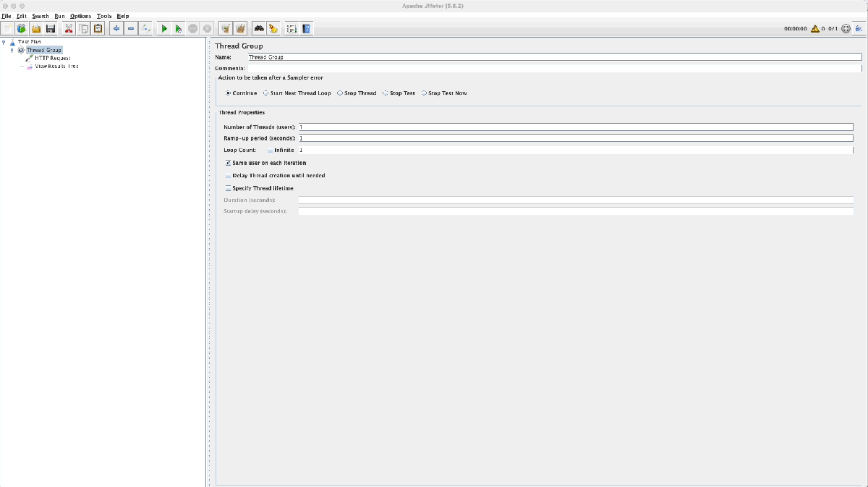Click the Stop test icon

pyautogui.click(x=193, y=28)
